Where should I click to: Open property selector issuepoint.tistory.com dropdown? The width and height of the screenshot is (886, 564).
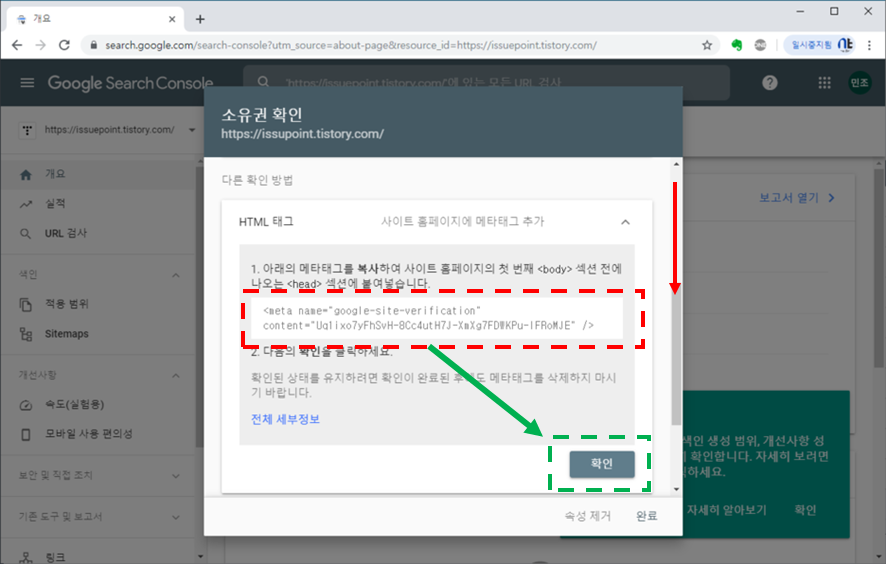[107, 130]
